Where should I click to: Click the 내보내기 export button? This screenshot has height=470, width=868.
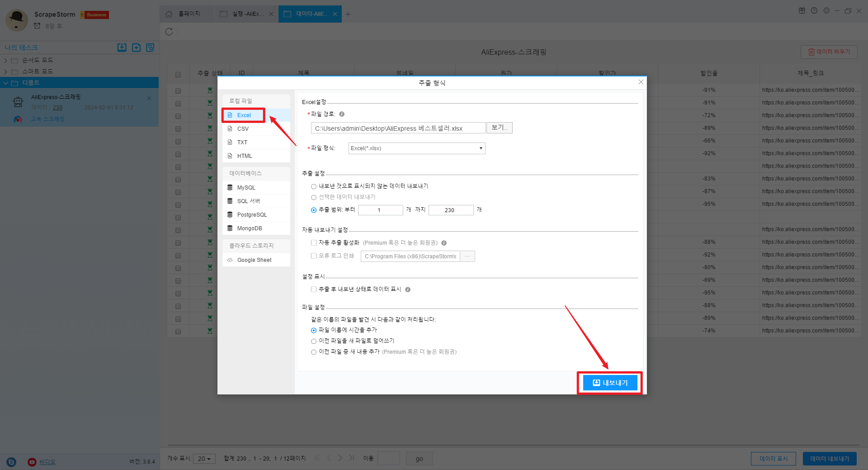pyautogui.click(x=610, y=383)
